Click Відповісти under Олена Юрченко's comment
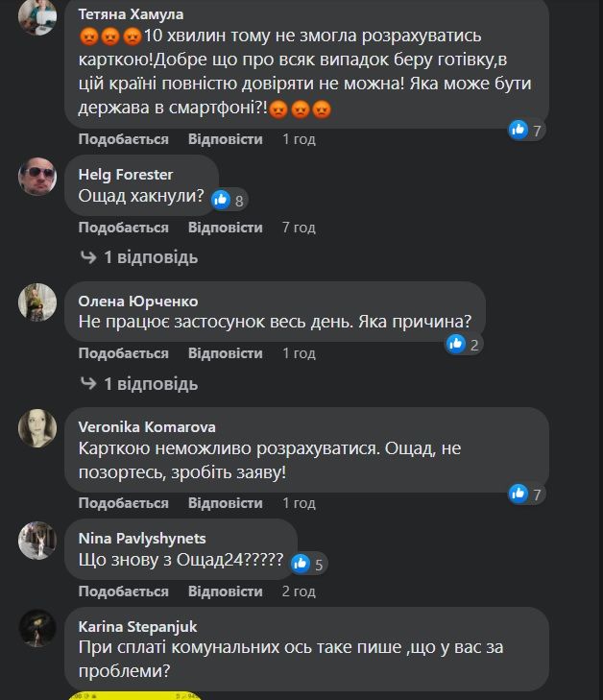The height and width of the screenshot is (700, 603). [x=225, y=353]
